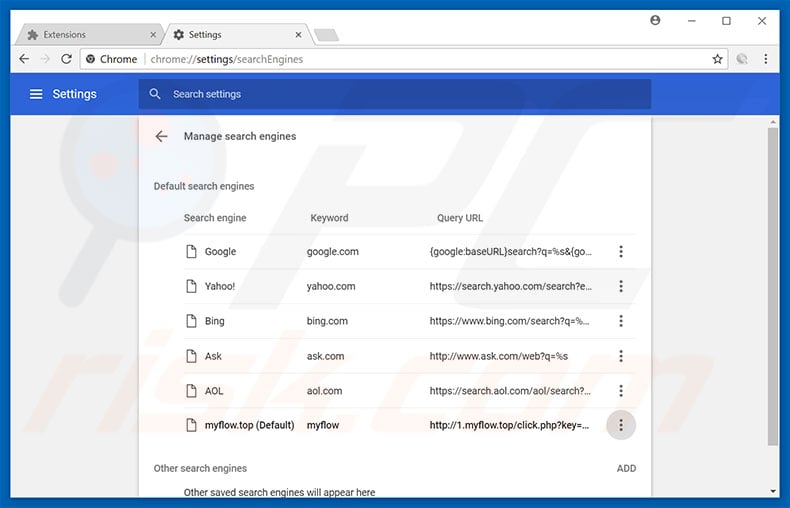
Task: Click the Google page icon
Action: 191,251
